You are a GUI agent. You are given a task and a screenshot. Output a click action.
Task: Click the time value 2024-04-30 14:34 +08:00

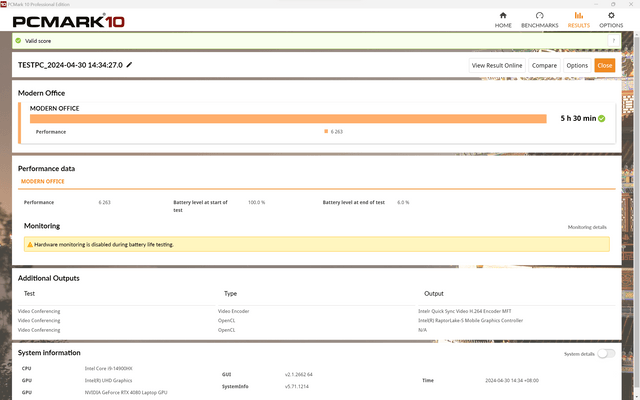point(512,380)
